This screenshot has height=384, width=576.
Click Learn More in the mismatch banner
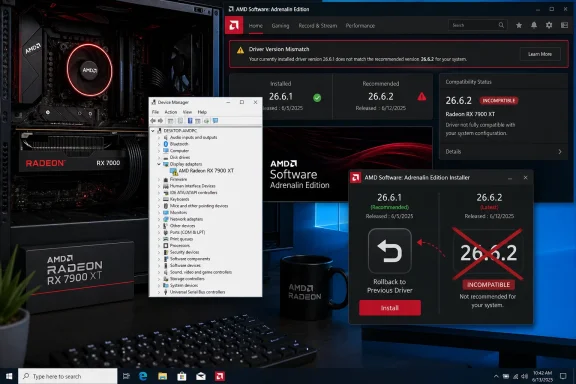tap(540, 54)
